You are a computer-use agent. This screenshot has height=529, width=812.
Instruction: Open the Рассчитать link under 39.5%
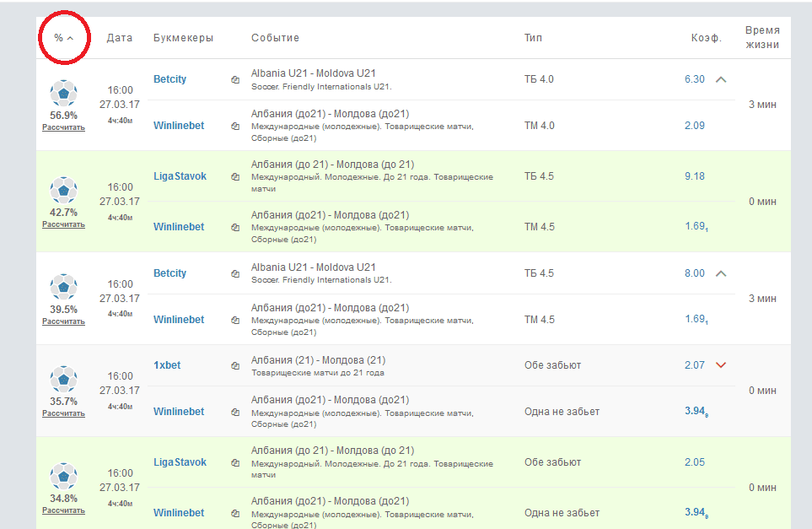coord(63,321)
